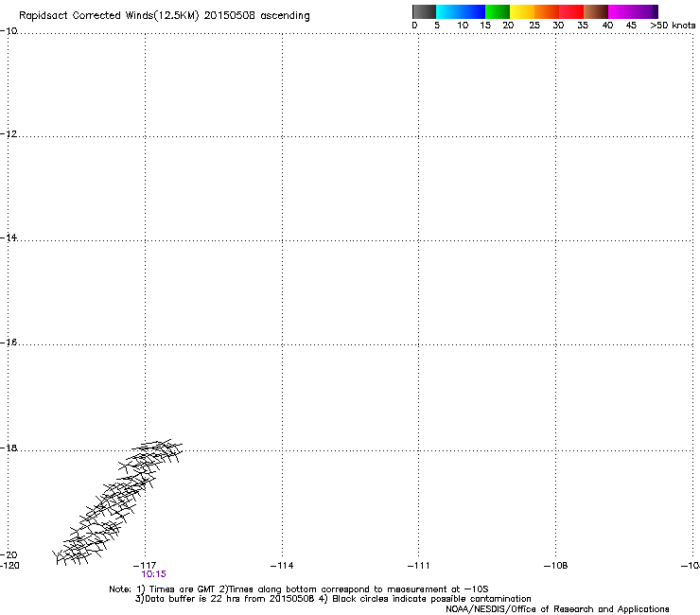This screenshot has width=700, height=615.
Task: Click the date text '20150508 ascending'
Action: click(256, 16)
